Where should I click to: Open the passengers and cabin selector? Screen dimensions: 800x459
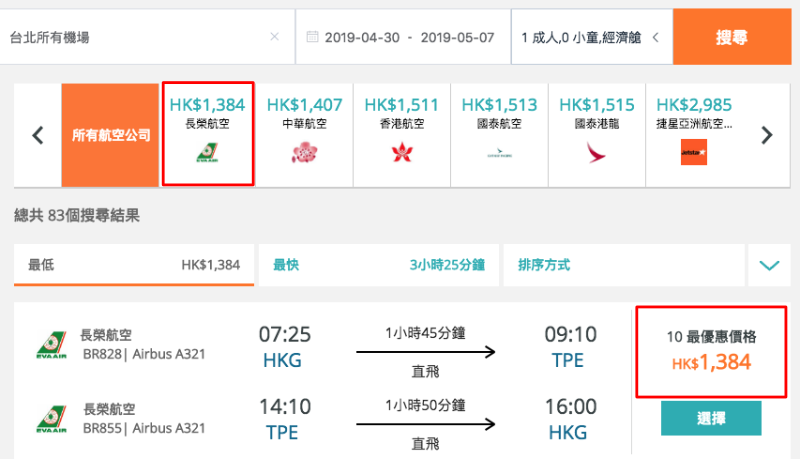point(592,37)
